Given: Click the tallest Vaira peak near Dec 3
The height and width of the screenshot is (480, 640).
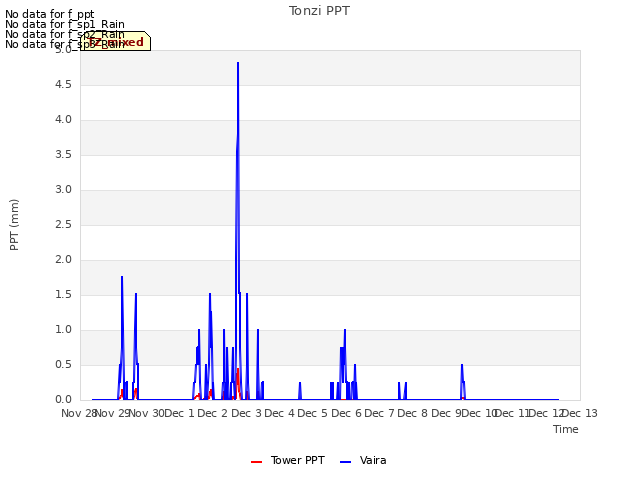Looking at the screenshot, I should click(x=238, y=63).
